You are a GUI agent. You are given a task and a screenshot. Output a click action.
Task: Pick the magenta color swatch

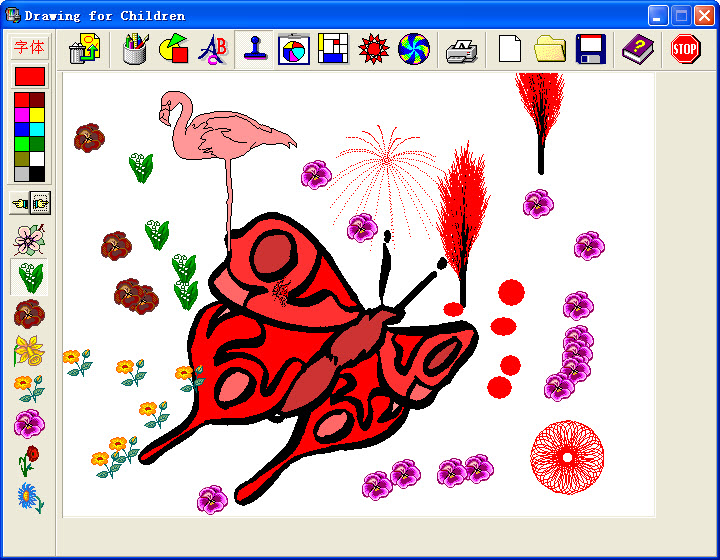point(22,115)
